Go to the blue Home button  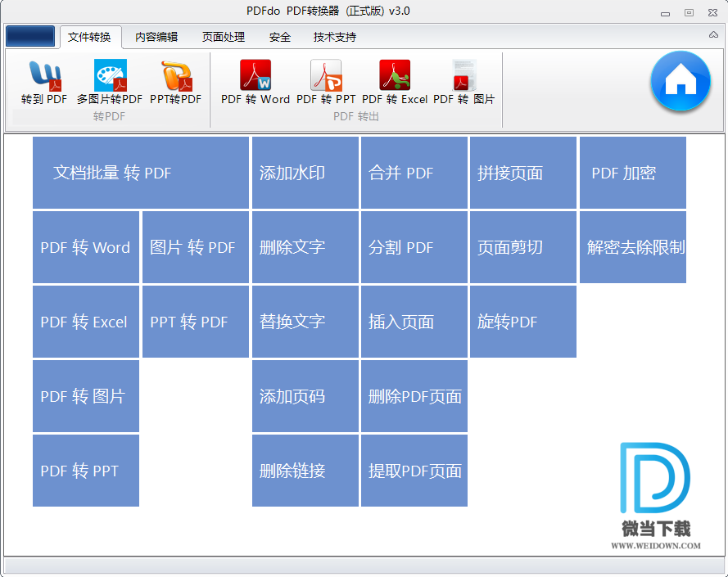tap(681, 81)
